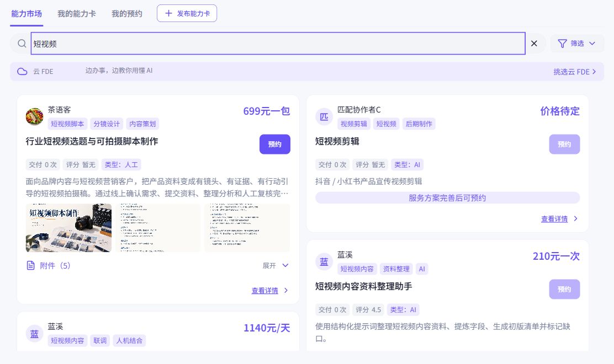Click the 边办事，边教你用懂 AI text
The height and width of the screenshot is (364, 614).
[119, 71]
